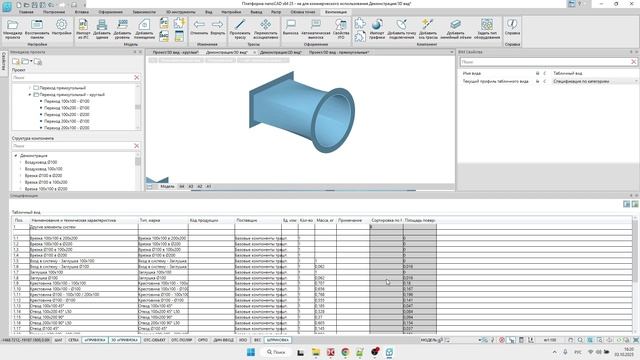Screen dimensions: 640x360
Task: Click the lower puzzle-piece document icon in Компонент group
Action: (360, 36)
